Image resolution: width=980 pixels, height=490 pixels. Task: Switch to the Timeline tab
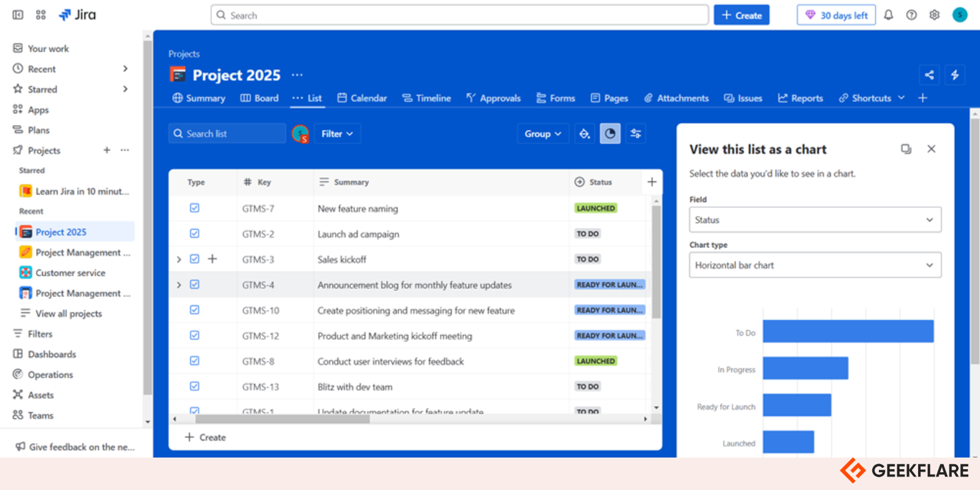(x=426, y=98)
